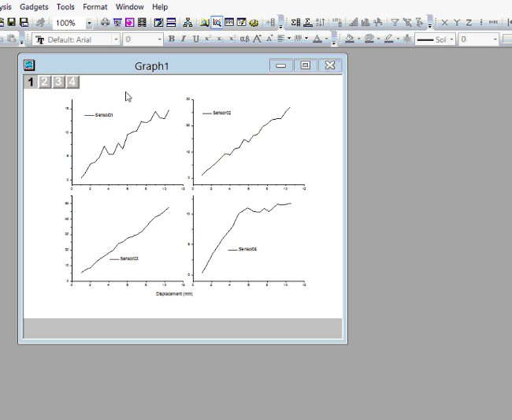Click the magnifier over yellow folder icon
Screen dimensions: 512x420
coord(205,22)
